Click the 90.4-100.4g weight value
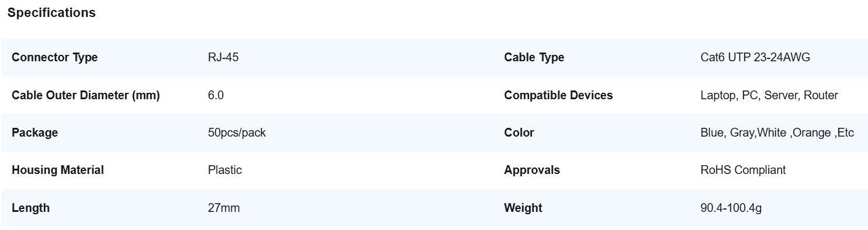Viewport: 868px width, 230px height. click(731, 208)
